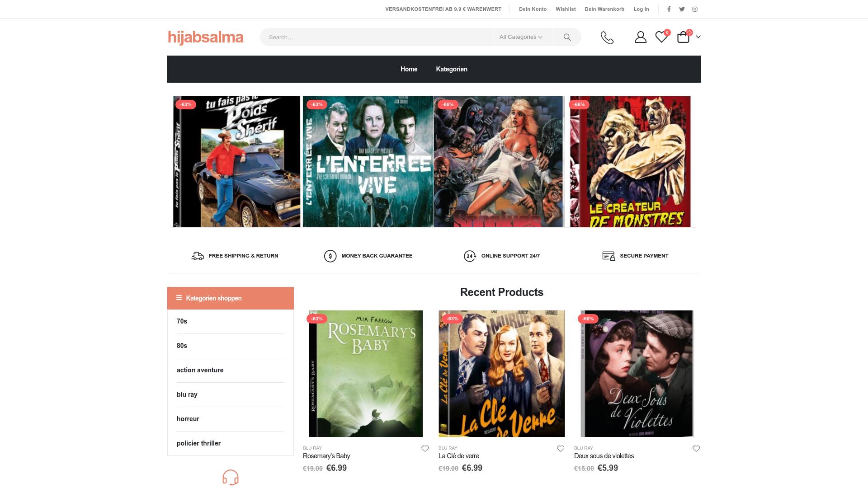Viewport: 868px width, 488px height.
Task: Expand the All Categories dropdown
Action: 521,37
